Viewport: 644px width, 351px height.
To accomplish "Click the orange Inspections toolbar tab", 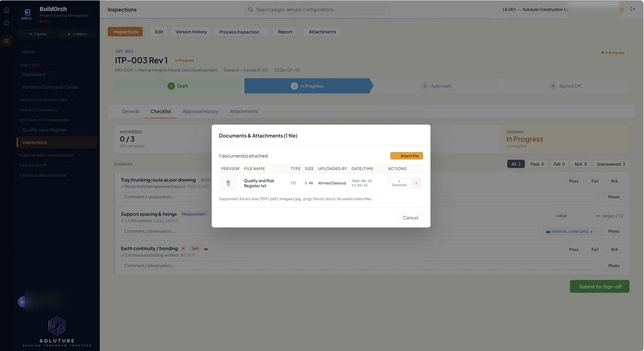I will [126, 32].
